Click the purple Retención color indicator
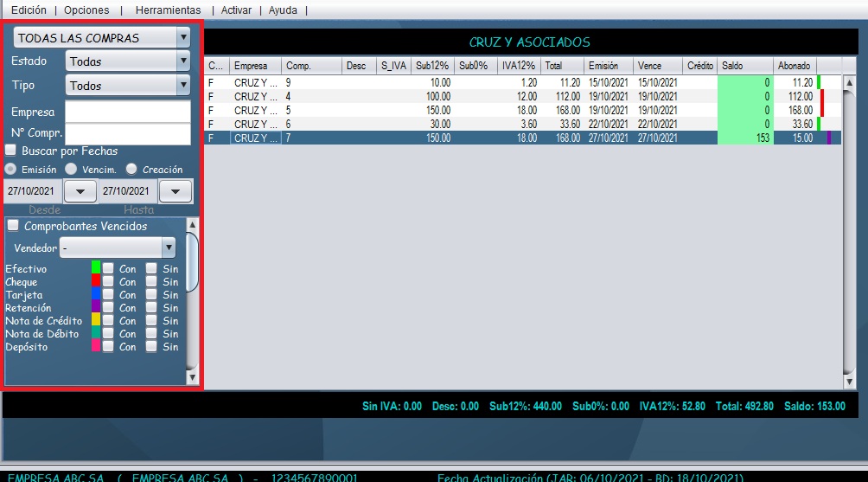868x482 pixels. 96,307
